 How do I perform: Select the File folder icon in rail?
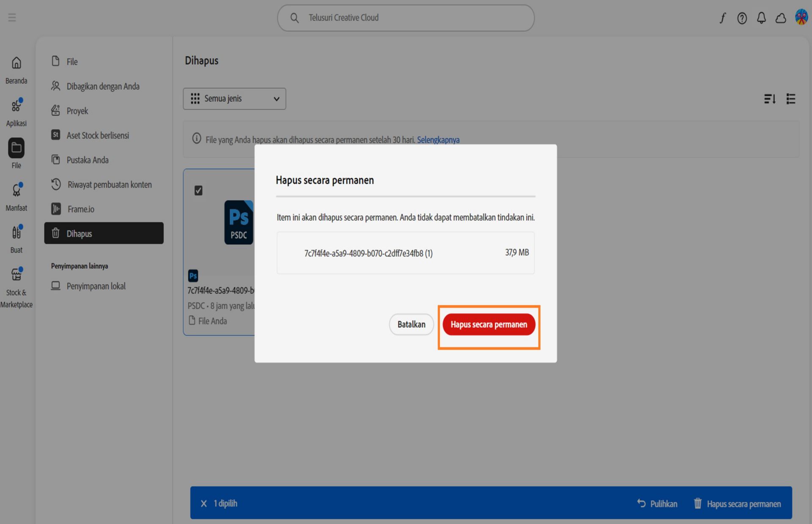pos(16,148)
